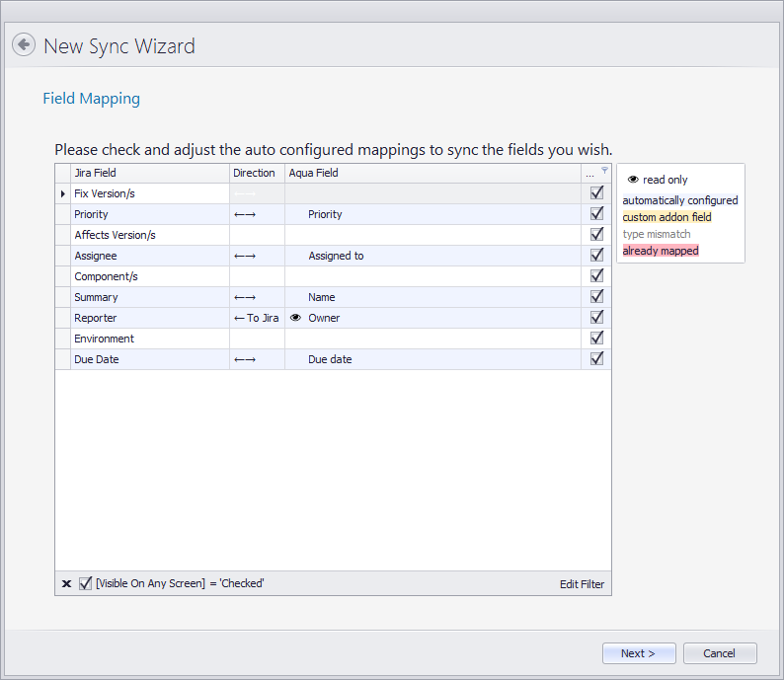Uncheck the checkbox in the Fix Version/s row
This screenshot has width=784, height=680.
point(596,193)
